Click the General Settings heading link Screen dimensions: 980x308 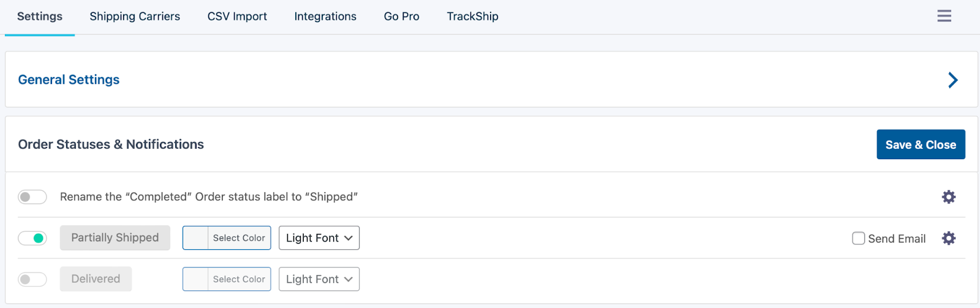point(69,80)
